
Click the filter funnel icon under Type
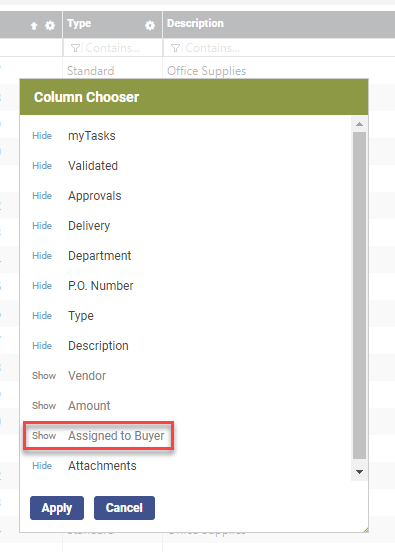tap(75, 48)
